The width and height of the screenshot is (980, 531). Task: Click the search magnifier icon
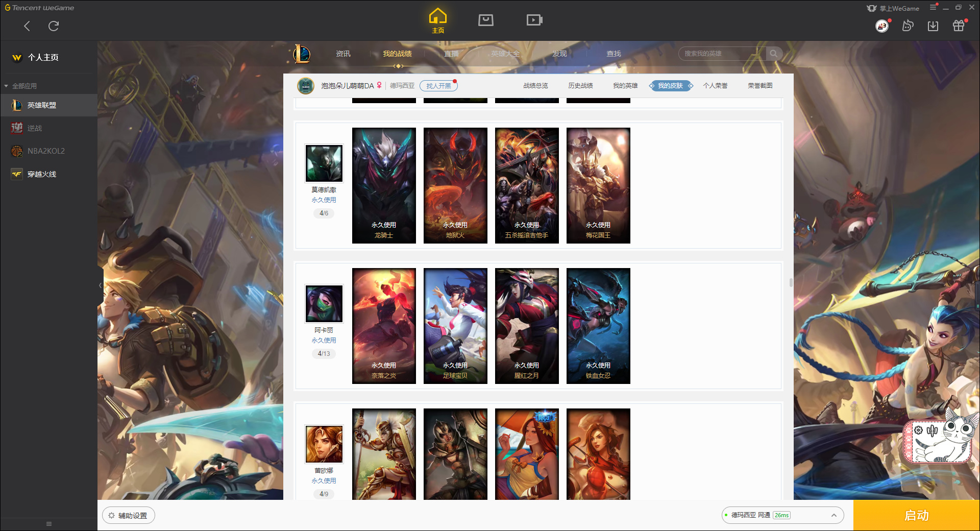pos(774,54)
